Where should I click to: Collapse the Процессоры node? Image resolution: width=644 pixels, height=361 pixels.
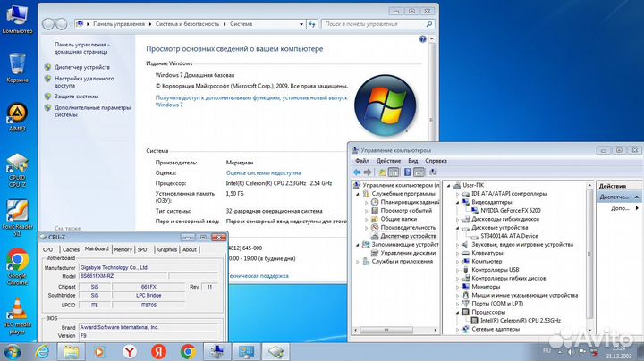tap(457, 312)
